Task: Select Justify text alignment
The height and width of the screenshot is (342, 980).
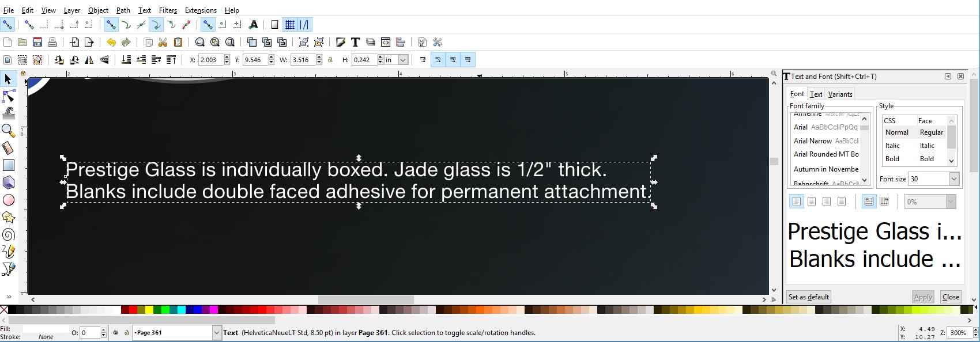Action: click(x=842, y=202)
